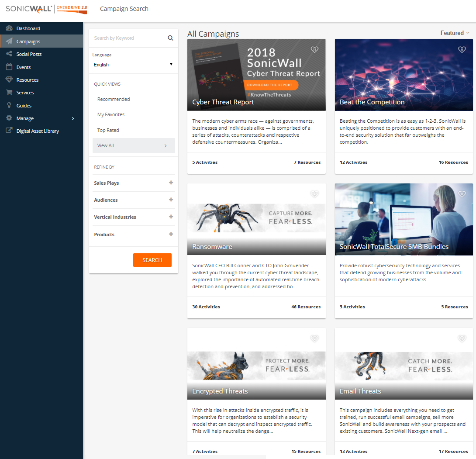
Task: Click '12 Activities' on Beat the Competition
Action: click(x=353, y=162)
